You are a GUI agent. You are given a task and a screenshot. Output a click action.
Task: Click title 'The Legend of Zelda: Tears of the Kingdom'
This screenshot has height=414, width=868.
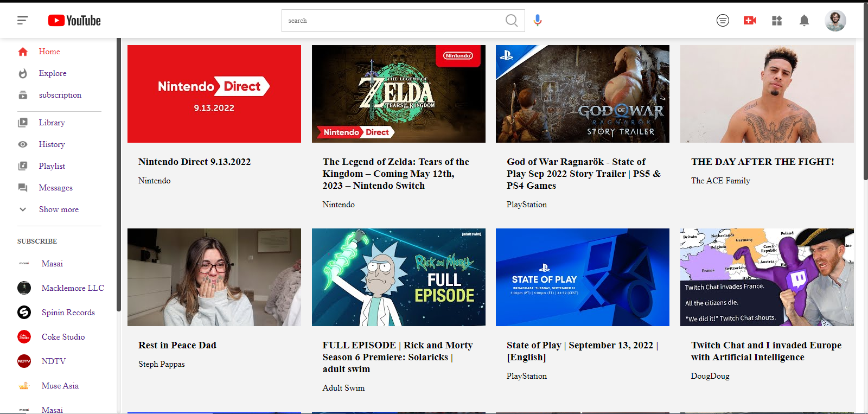coord(396,174)
